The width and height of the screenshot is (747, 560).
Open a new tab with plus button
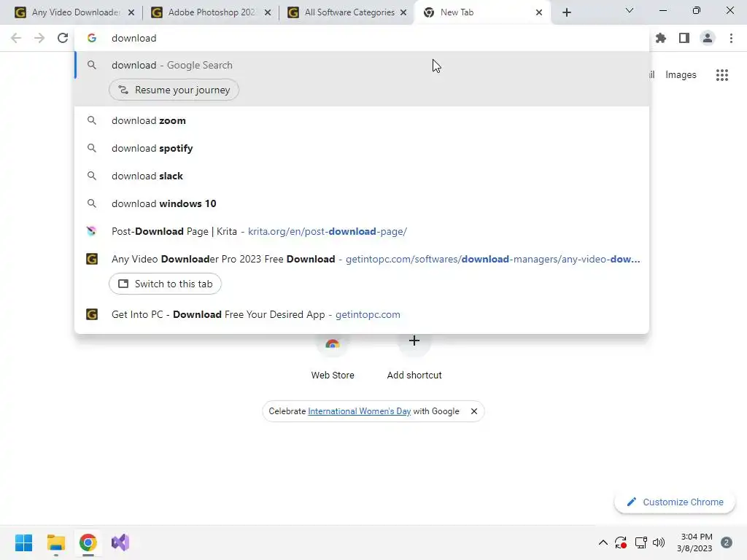pos(566,12)
